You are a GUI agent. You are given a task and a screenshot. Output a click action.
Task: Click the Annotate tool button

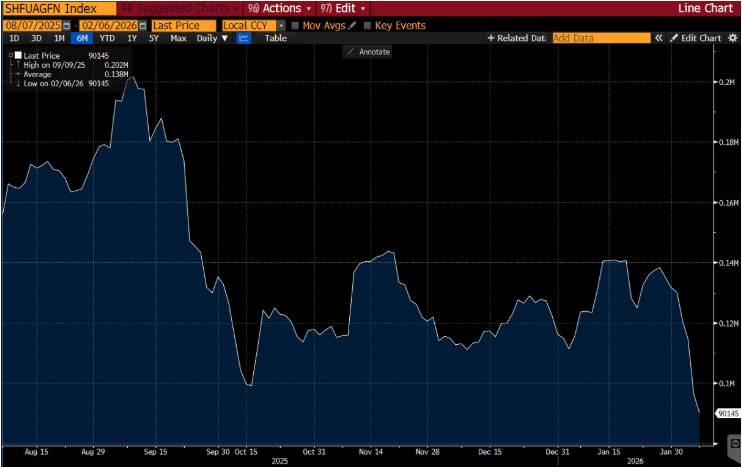tap(368, 52)
